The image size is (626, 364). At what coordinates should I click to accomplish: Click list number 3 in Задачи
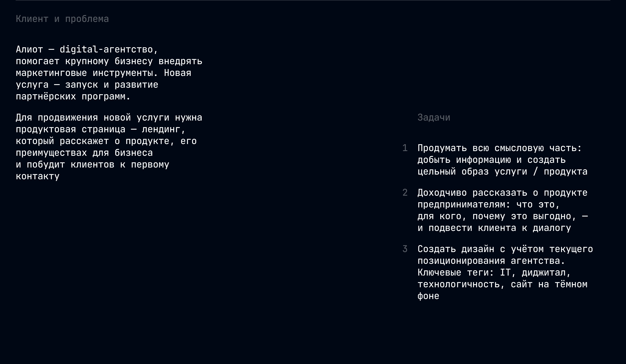click(405, 249)
